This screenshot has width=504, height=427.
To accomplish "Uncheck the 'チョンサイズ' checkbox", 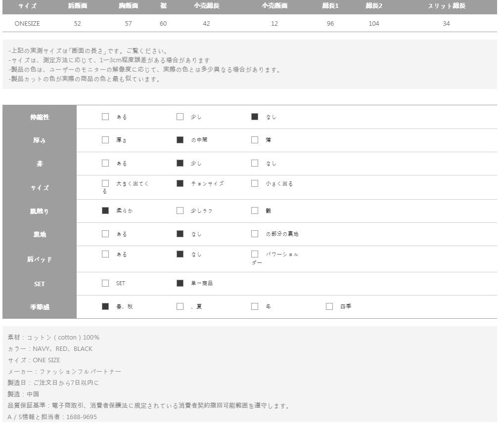I will (x=180, y=183).
